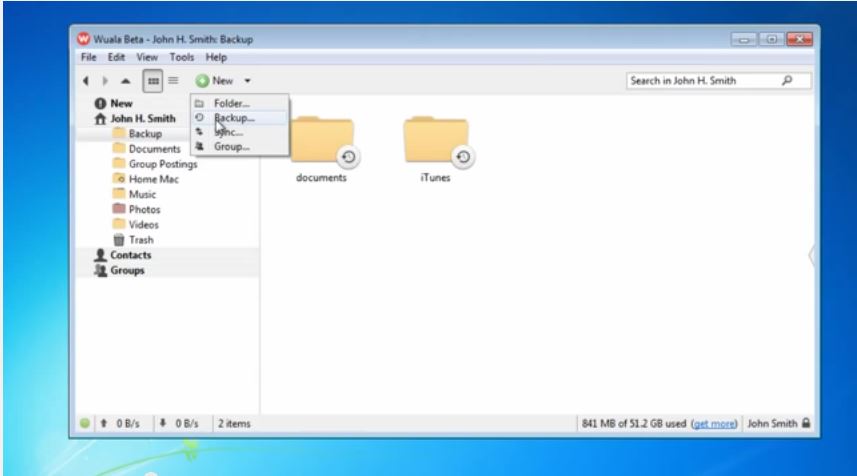This screenshot has height=476, width=857.
Task: Open the iTunes backup folder
Action: point(436,145)
